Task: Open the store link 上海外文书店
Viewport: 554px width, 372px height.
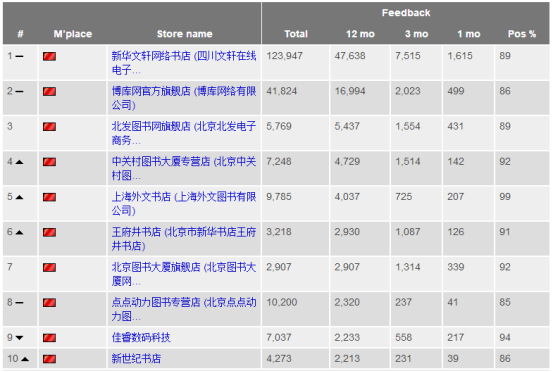Action: [184, 203]
